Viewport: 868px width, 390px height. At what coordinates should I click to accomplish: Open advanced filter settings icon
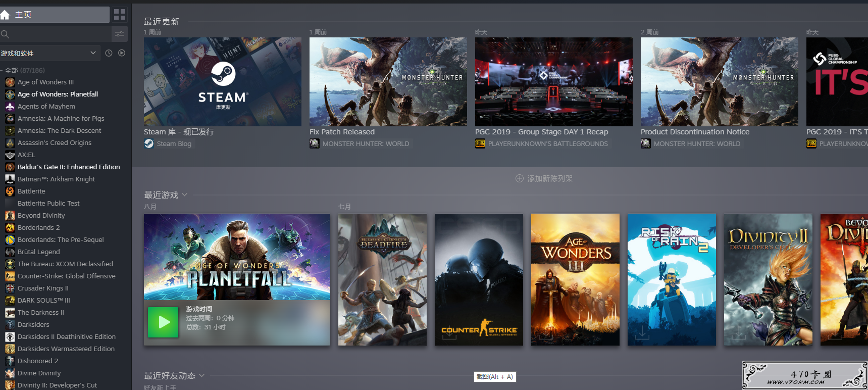coord(120,34)
